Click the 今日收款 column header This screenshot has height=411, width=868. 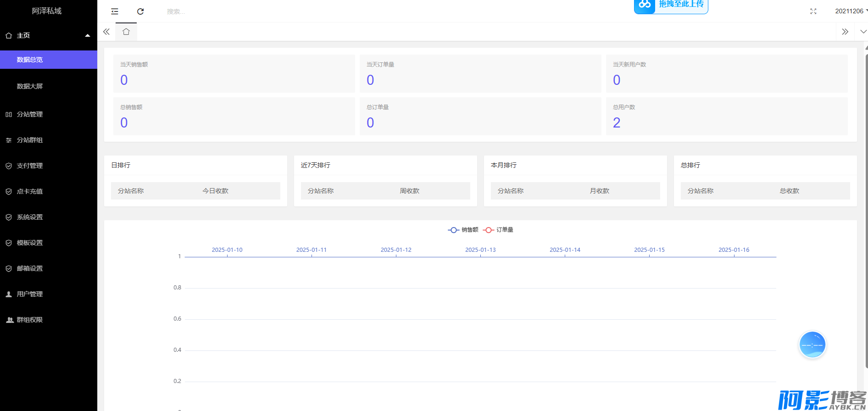click(216, 191)
